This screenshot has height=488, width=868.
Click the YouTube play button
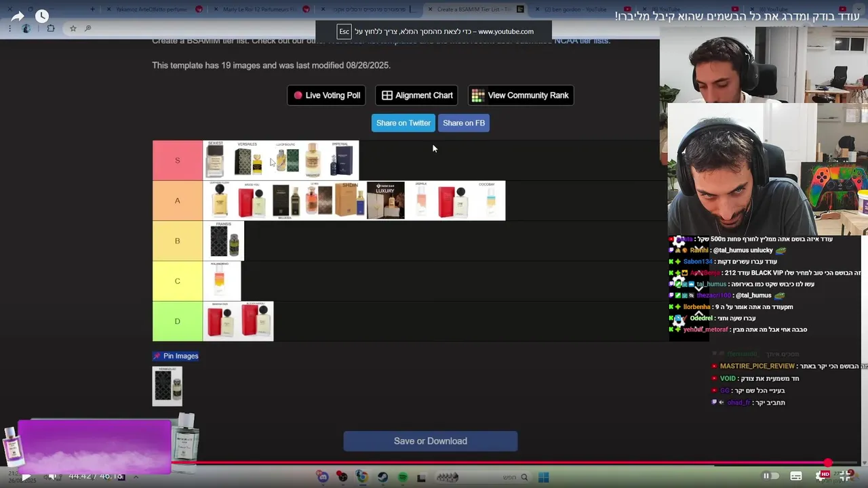click(x=25, y=476)
